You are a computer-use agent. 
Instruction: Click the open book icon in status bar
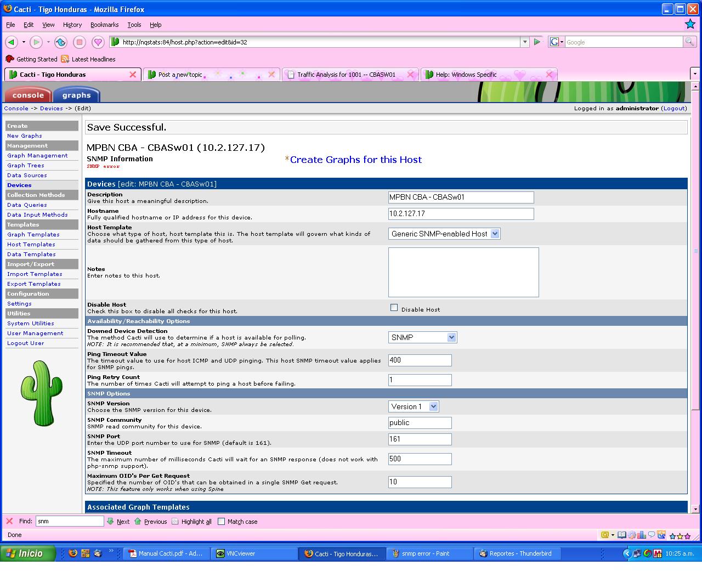click(621, 535)
